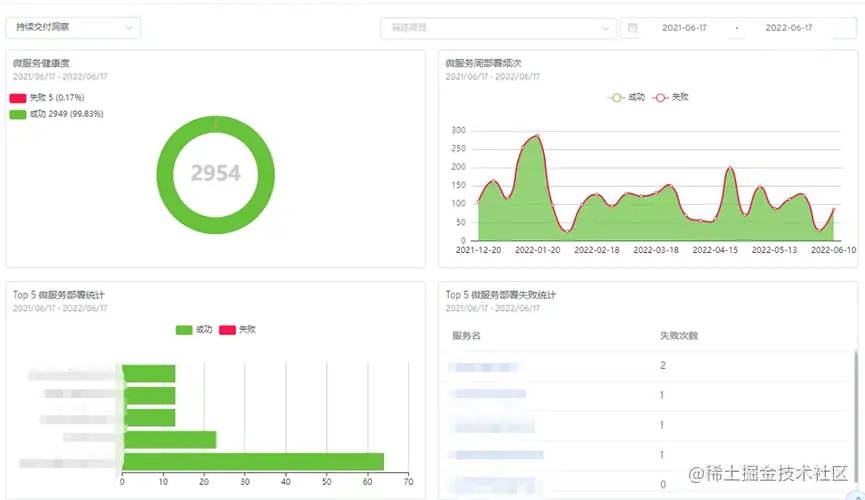Click the 2022-01-20 axis label
The height and width of the screenshot is (500, 865).
pos(537,250)
